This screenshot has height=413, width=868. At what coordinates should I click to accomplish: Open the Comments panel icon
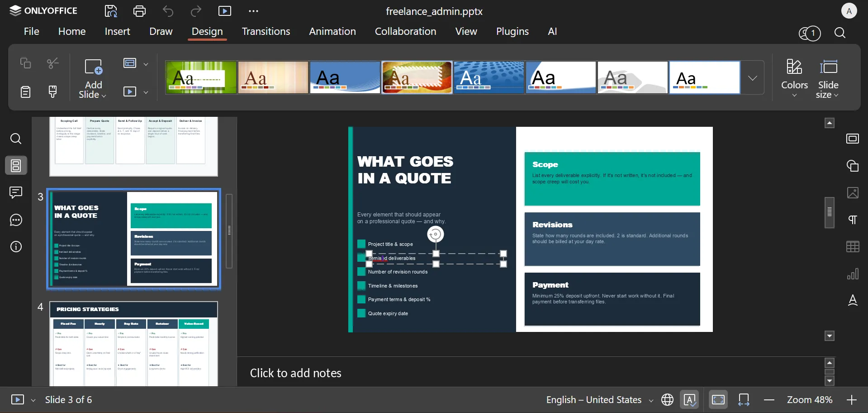16,193
